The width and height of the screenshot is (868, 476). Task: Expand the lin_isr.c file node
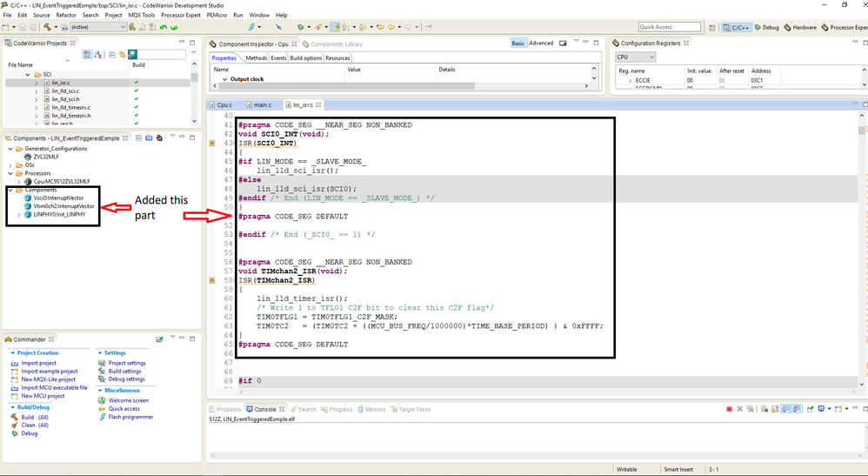(37, 83)
